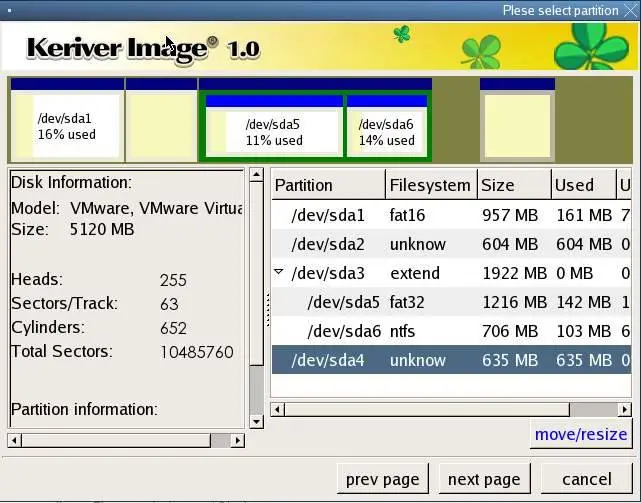Select the /dev/sda1 16% used block
The image size is (641, 503).
(67, 120)
